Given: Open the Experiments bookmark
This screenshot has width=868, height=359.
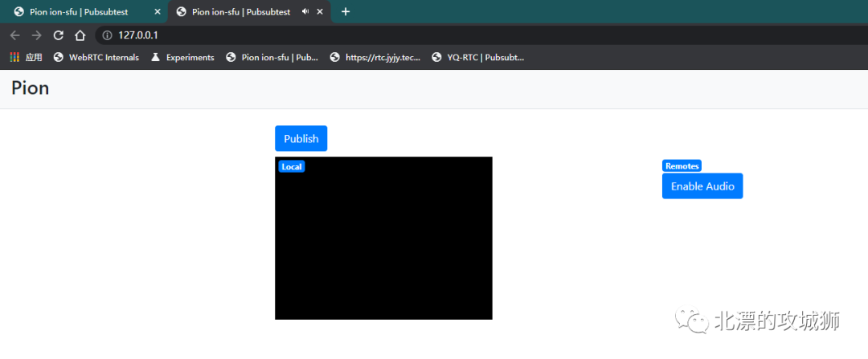Looking at the screenshot, I should pos(182,57).
